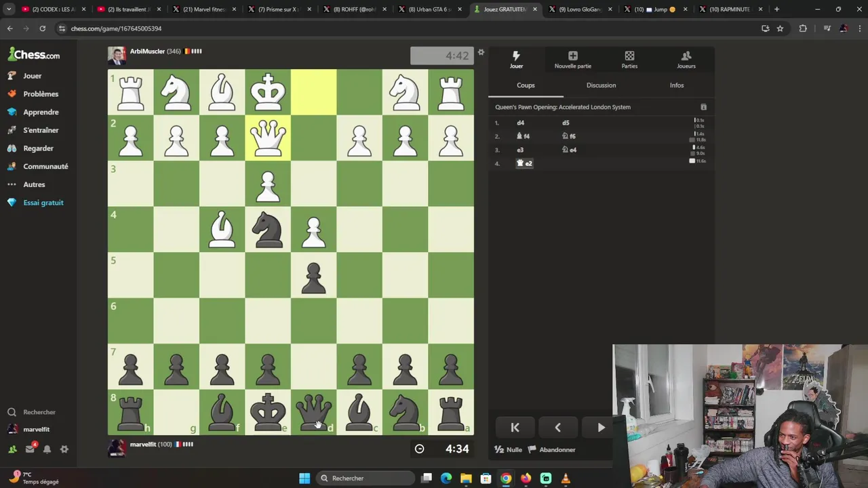Select the Joueurs tab

pyautogui.click(x=686, y=60)
